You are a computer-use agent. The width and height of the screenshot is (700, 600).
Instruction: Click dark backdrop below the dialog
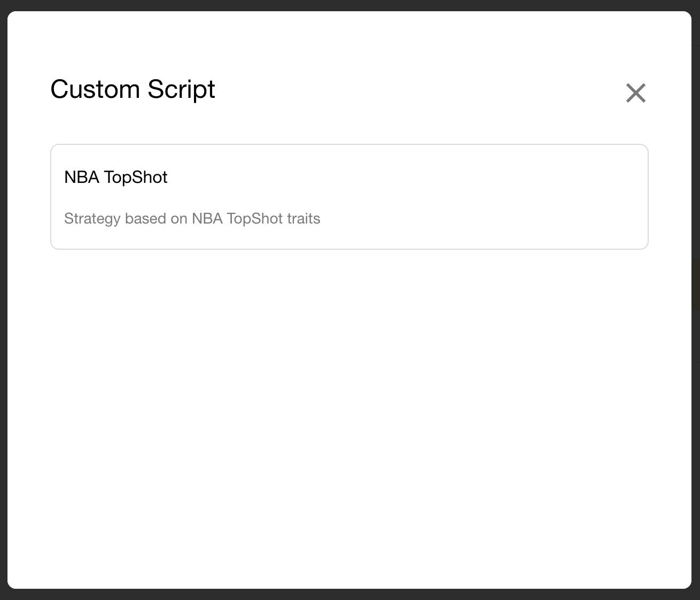coord(350,595)
